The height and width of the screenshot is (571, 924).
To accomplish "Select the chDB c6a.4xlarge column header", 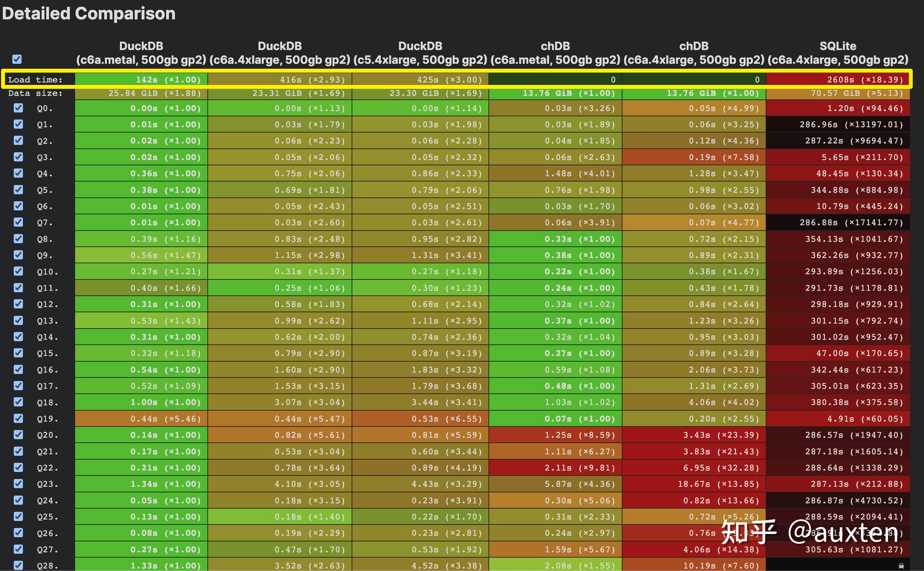I will [694, 53].
